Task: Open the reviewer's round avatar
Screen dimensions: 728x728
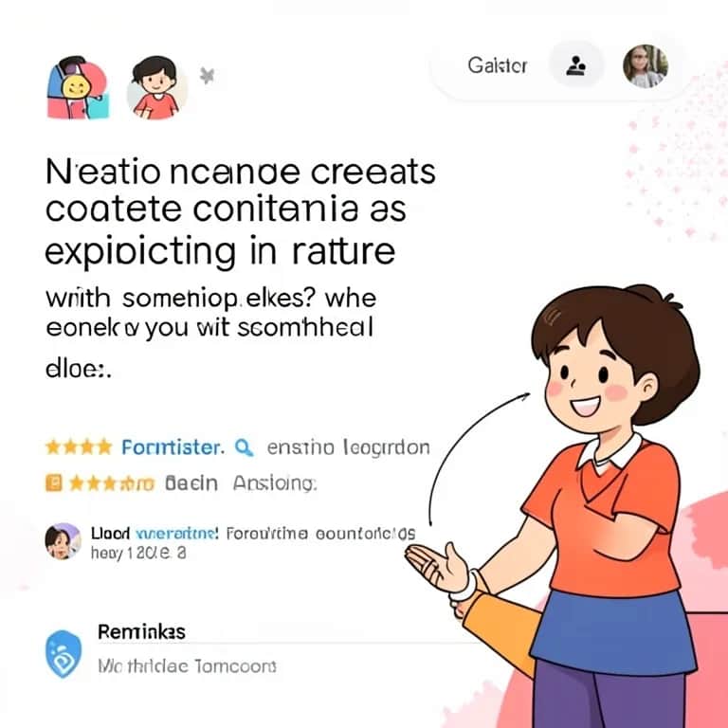Action: [x=64, y=541]
